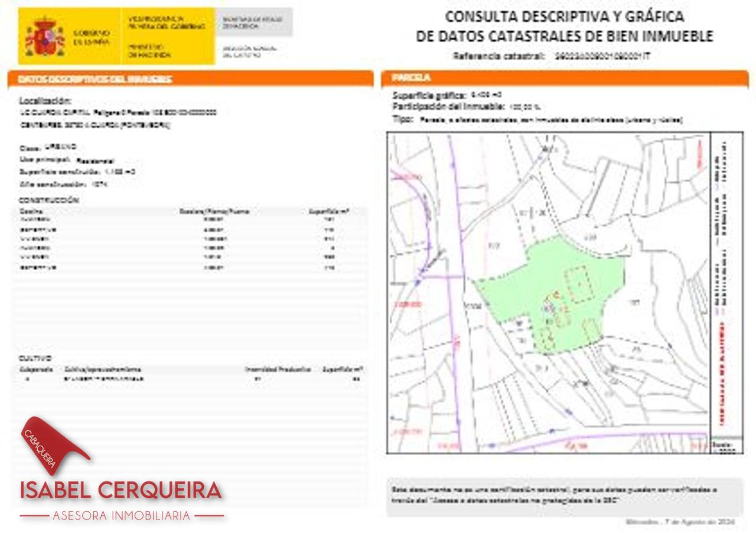Click the Spanish coat of arms emblem
756x533 pixels.
[44, 37]
